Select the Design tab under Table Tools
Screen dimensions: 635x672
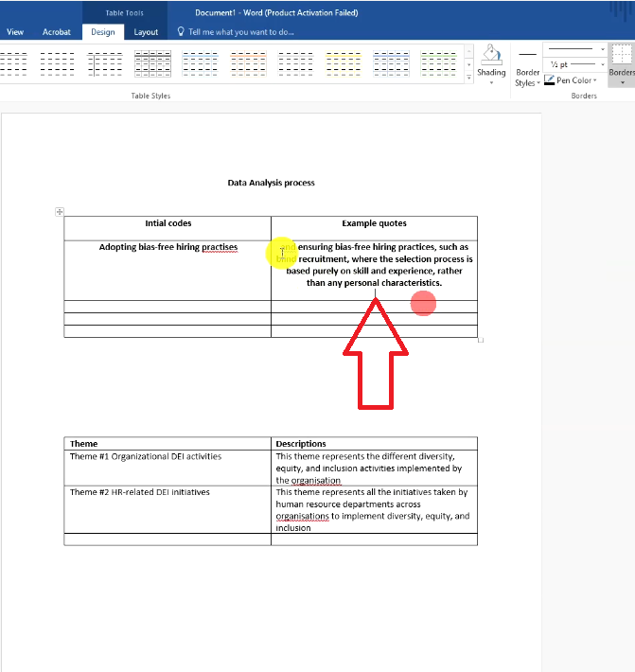point(103,32)
